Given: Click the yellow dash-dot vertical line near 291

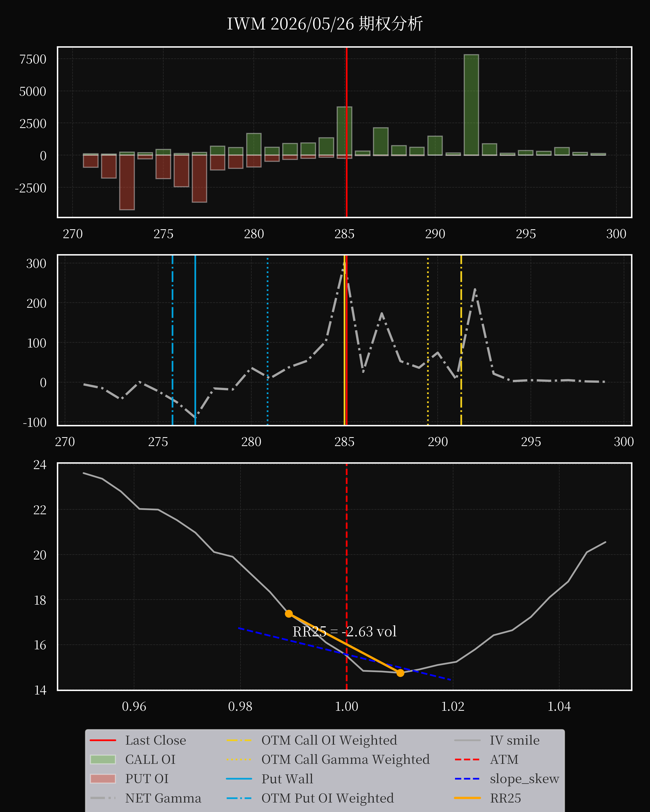Looking at the screenshot, I should tap(461, 340).
